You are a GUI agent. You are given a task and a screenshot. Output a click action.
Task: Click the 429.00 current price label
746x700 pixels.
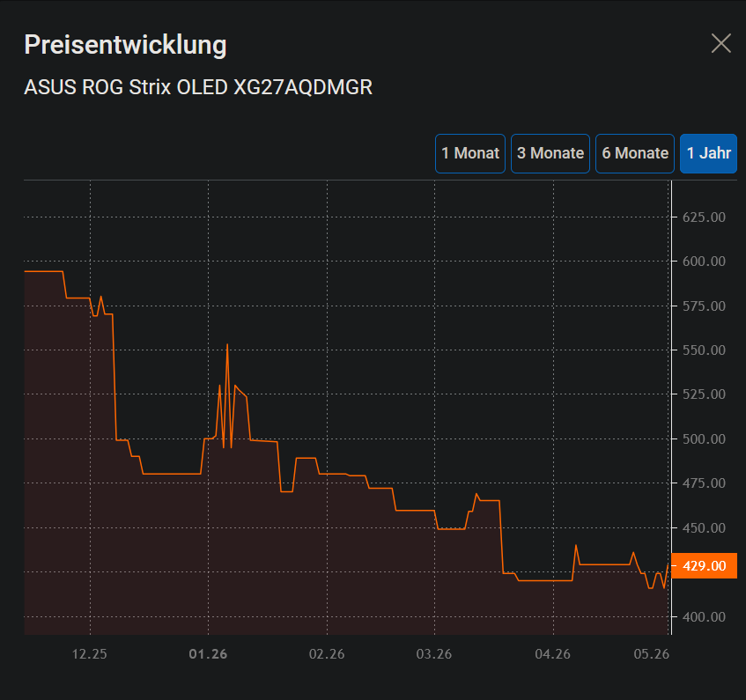[x=704, y=566]
